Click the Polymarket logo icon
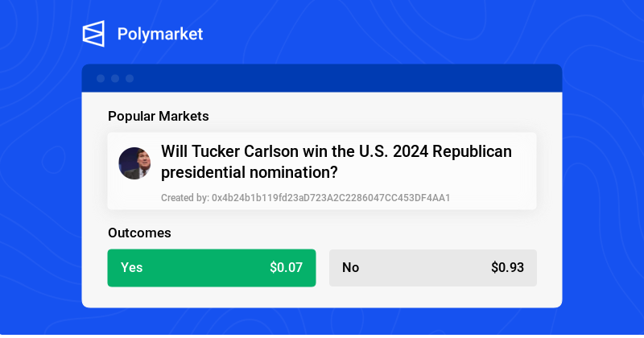The height and width of the screenshot is (338, 644). point(93,34)
